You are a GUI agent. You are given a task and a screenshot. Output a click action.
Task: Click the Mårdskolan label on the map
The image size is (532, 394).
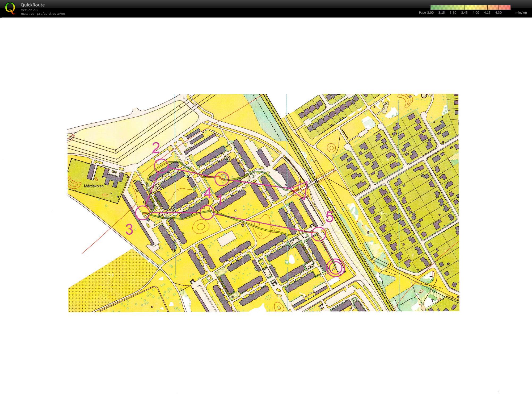(x=94, y=186)
